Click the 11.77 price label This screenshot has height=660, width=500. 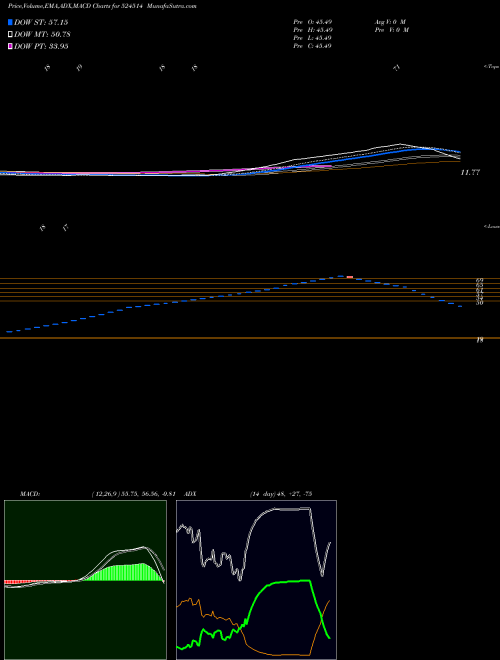470,173
